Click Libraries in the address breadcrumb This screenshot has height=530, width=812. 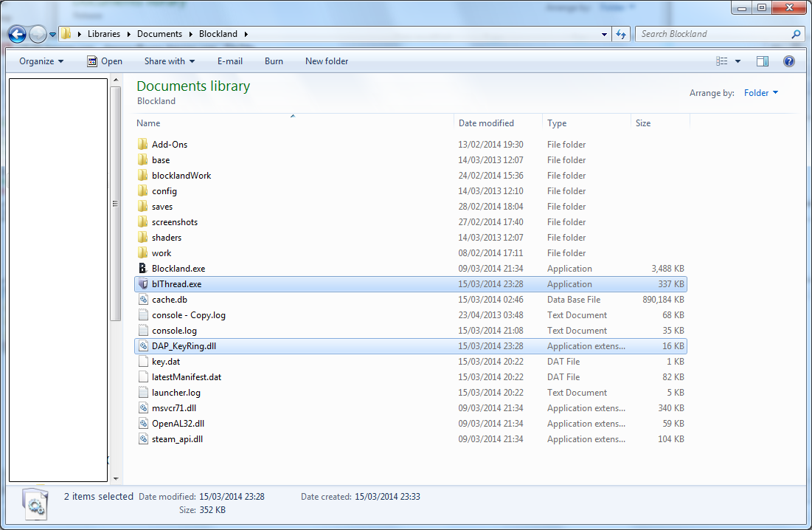[x=103, y=34]
